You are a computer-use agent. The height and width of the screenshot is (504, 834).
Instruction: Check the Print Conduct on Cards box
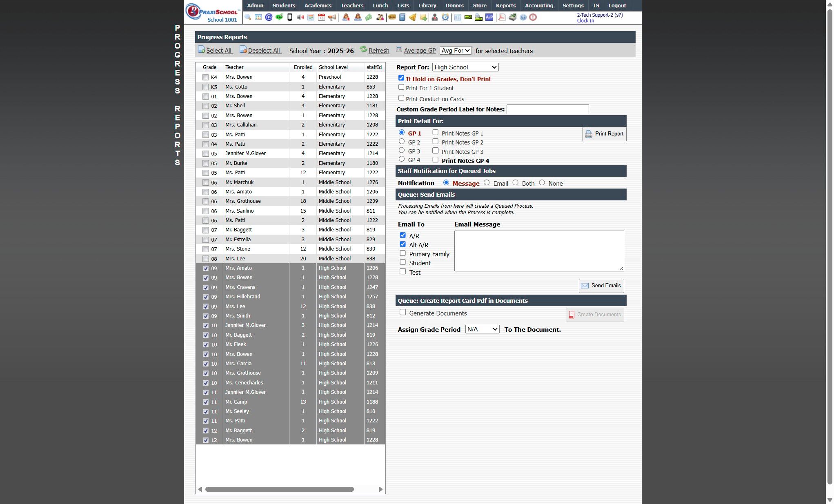click(401, 98)
